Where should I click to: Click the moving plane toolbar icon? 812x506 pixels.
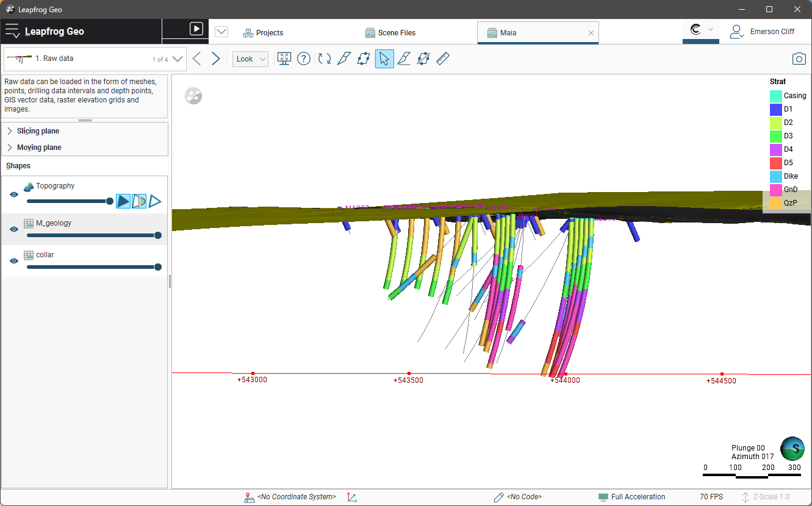[364, 59]
